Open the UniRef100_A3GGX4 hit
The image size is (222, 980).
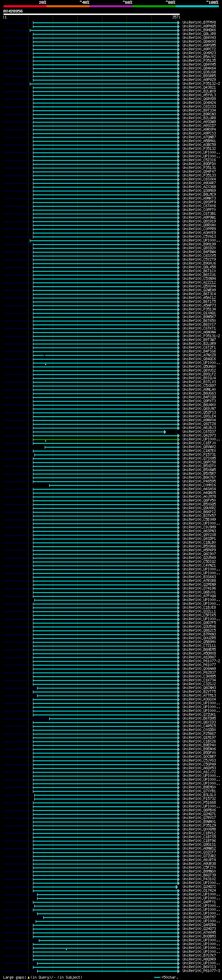pyautogui.click(x=199, y=699)
